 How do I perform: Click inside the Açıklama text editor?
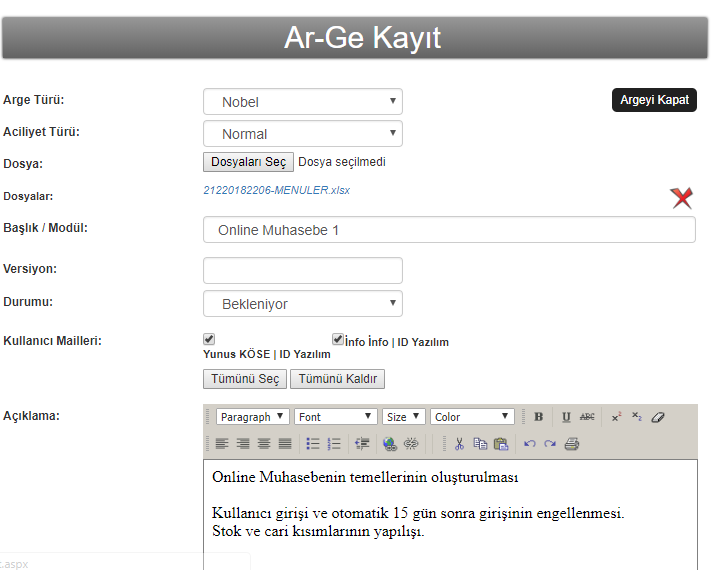click(450, 514)
